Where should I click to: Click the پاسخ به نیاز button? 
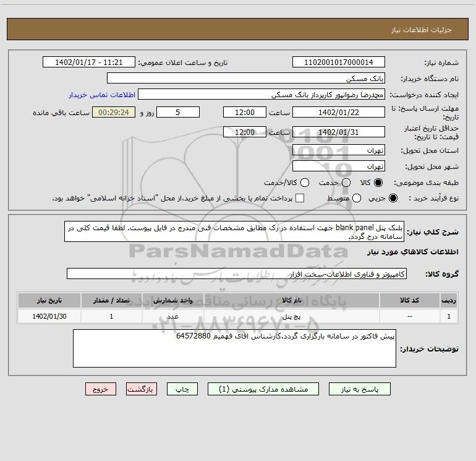click(x=360, y=389)
